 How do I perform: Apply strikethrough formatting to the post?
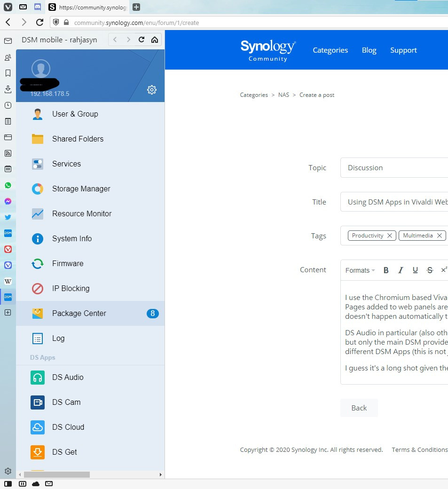(430, 270)
